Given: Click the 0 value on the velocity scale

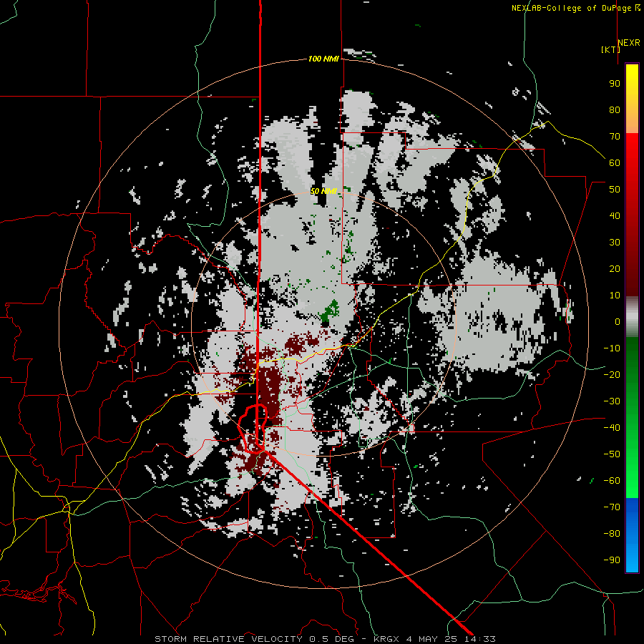Looking at the screenshot, I should (x=618, y=322).
